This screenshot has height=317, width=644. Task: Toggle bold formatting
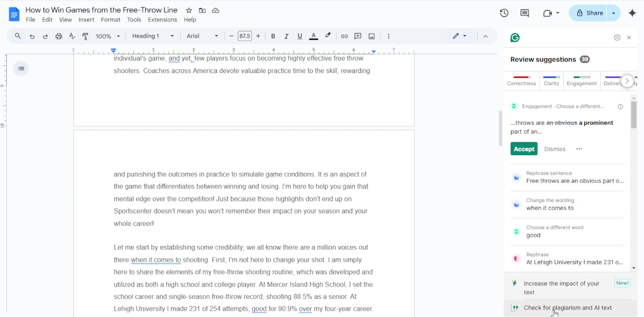[273, 36]
